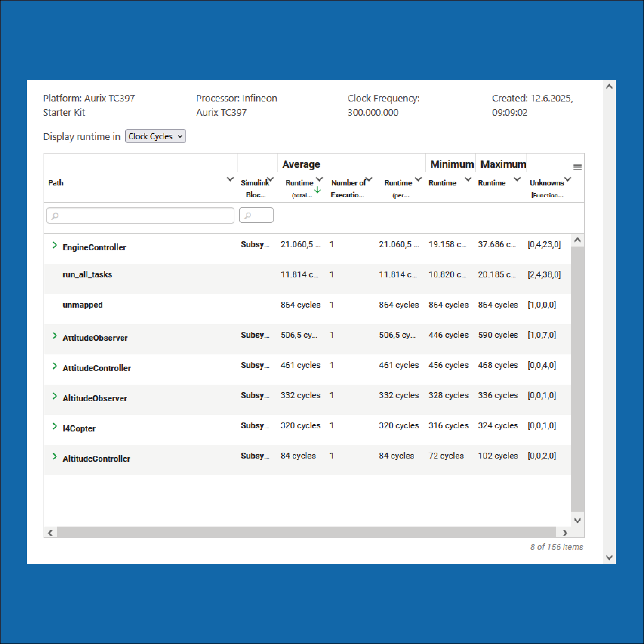Click the green descending sort arrow on Runtime total
The height and width of the screenshot is (644, 644).
point(317,190)
